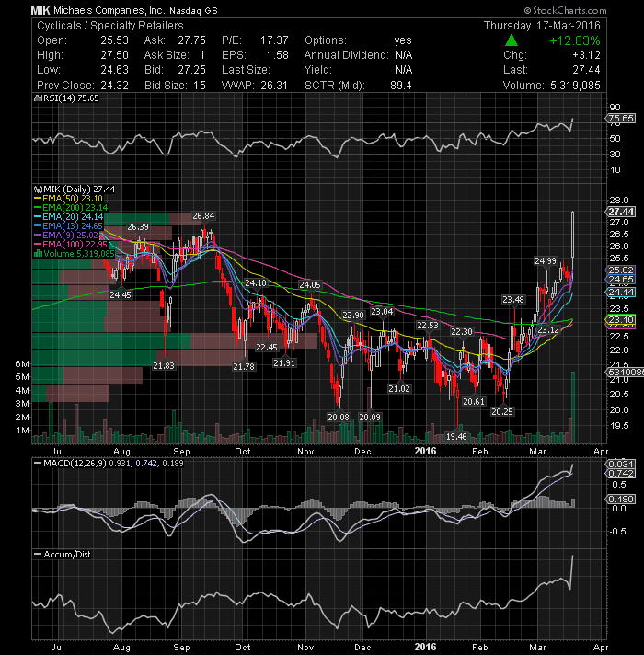Select the EMA(200) 23.14 legend entry
Viewport: 644px width, 655px height.
71,208
